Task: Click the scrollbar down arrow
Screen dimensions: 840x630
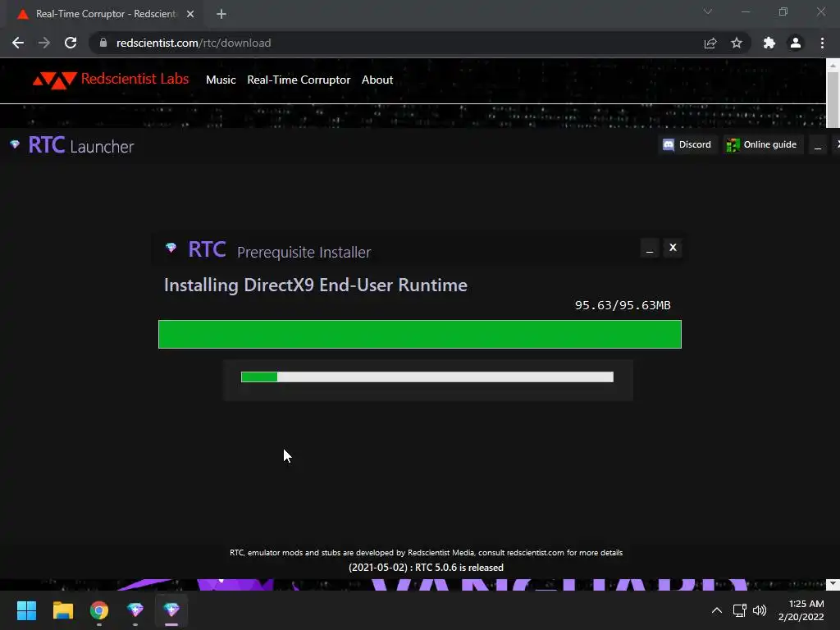Action: point(833,584)
